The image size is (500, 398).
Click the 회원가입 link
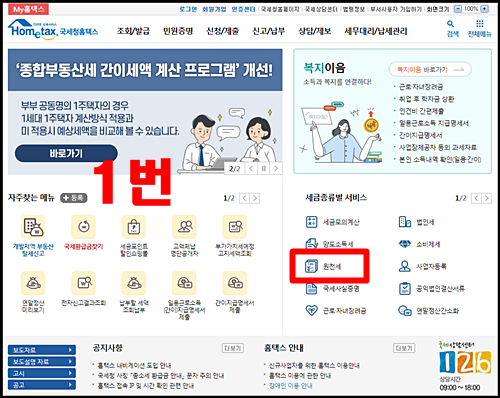[214, 9]
